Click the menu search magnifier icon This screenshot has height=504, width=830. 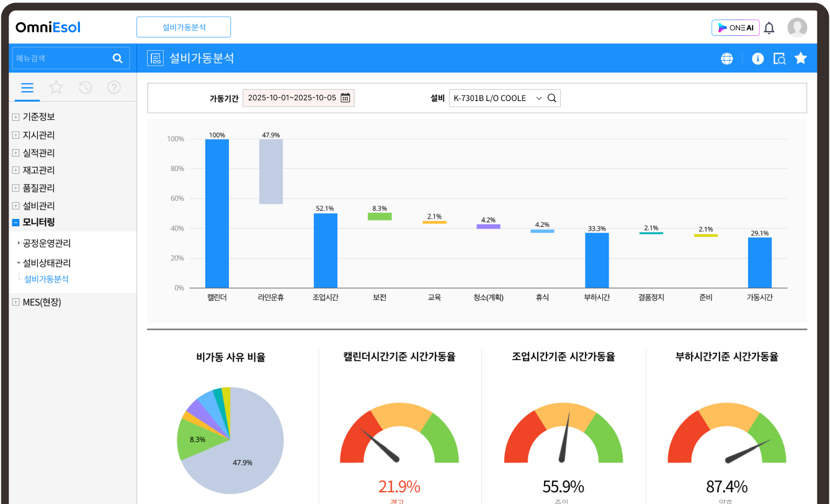(117, 58)
